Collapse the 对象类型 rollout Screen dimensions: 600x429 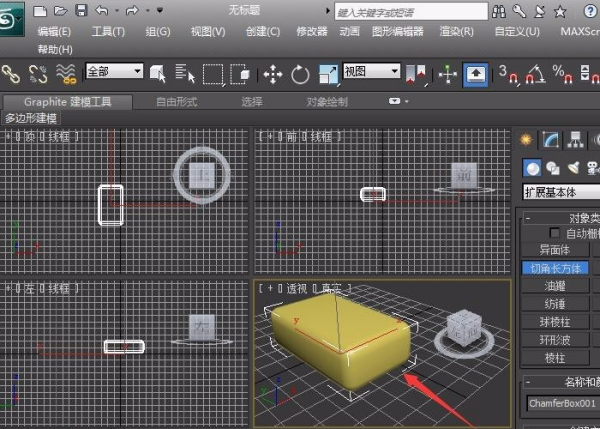coord(528,219)
